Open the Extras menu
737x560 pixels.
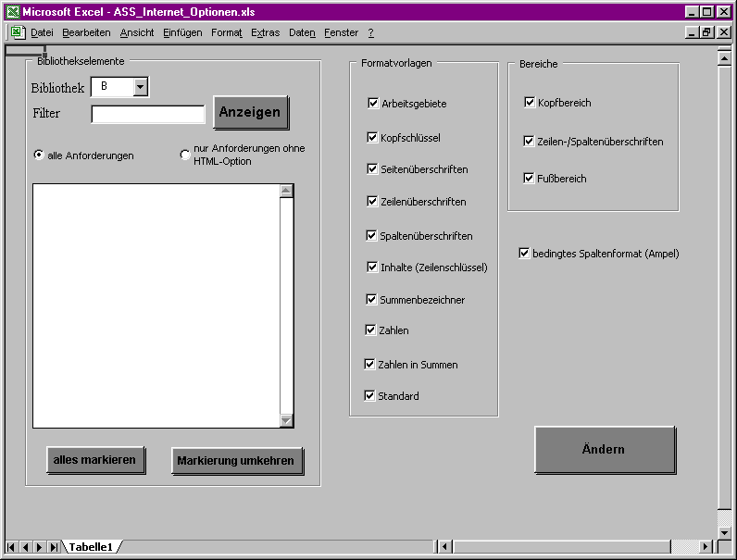(x=265, y=32)
